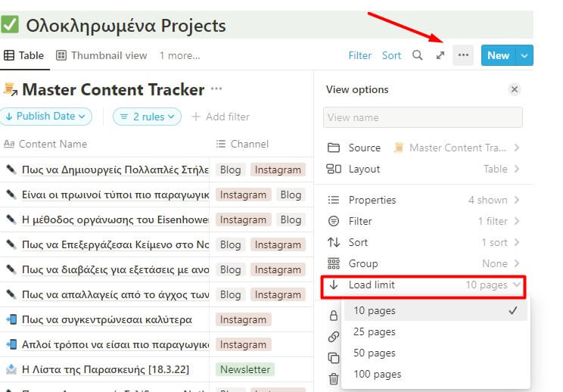Expand the New button dropdown arrow
Image resolution: width=563 pixels, height=392 pixels.
tap(525, 55)
